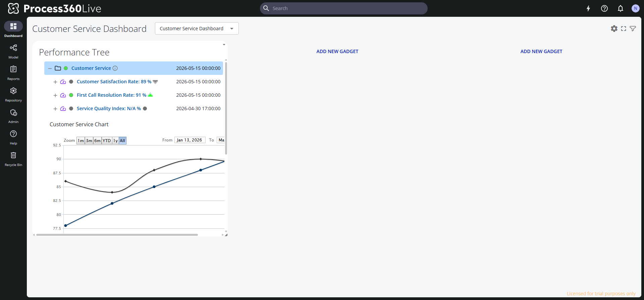
Task: Click the info icon next to Customer Service
Action: (115, 68)
